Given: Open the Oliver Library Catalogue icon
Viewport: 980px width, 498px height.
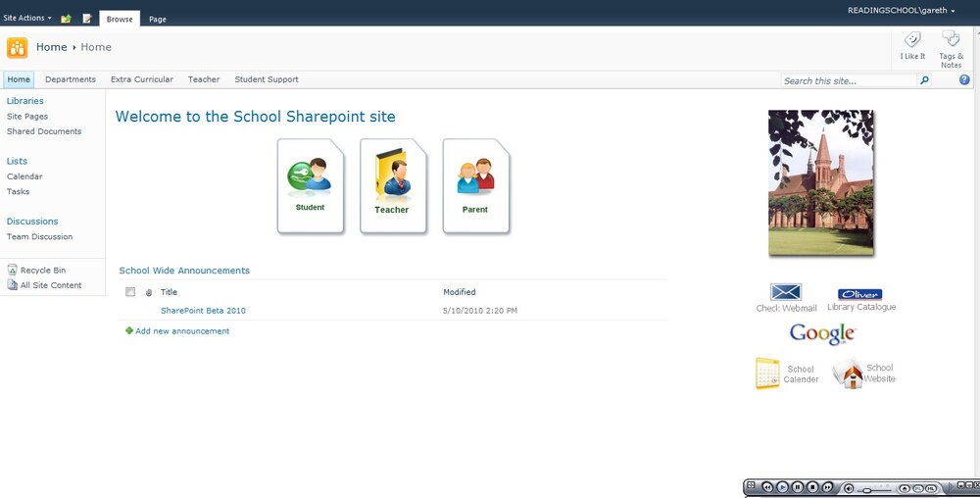Looking at the screenshot, I should pyautogui.click(x=860, y=294).
